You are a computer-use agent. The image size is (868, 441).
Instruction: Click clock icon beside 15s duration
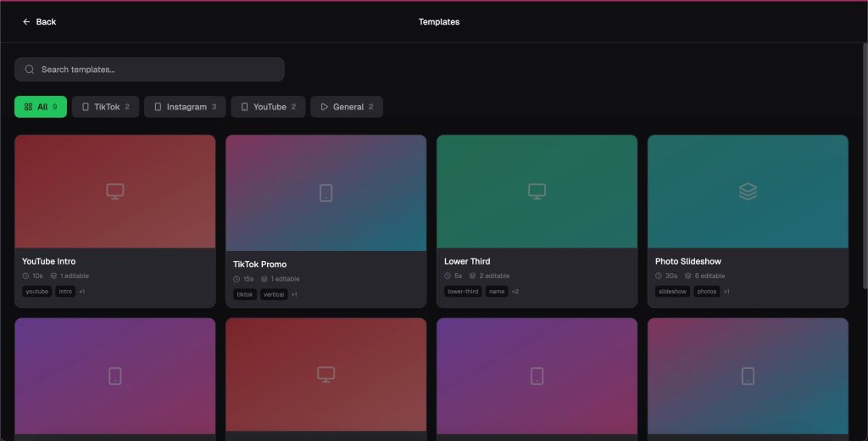pyautogui.click(x=236, y=279)
